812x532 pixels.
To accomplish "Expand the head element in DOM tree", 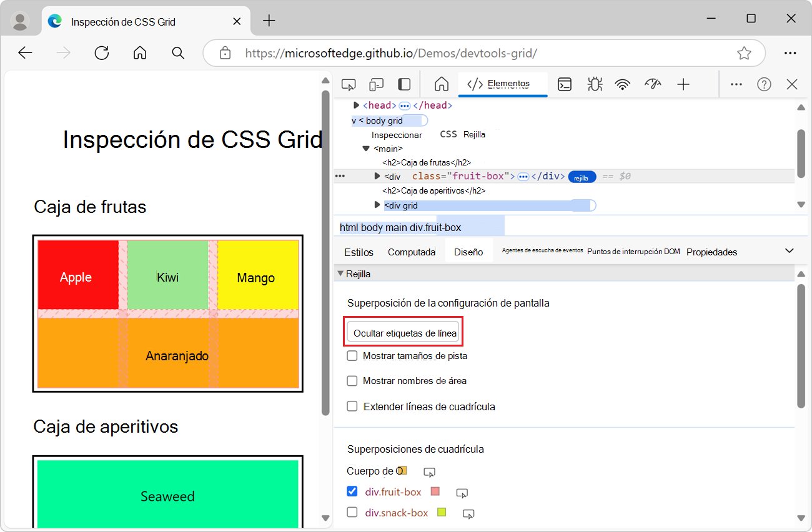I will [356, 105].
